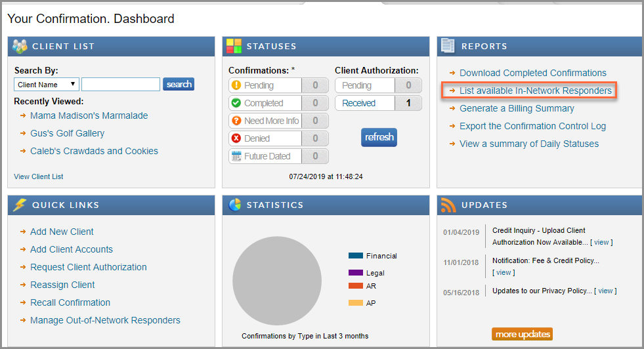Click the green Completed checkmark icon
The height and width of the screenshot is (349, 644).
click(x=236, y=103)
